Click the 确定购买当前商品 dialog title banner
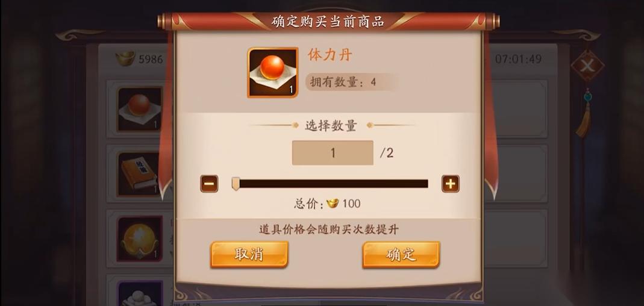The width and height of the screenshot is (644, 306). point(328,21)
